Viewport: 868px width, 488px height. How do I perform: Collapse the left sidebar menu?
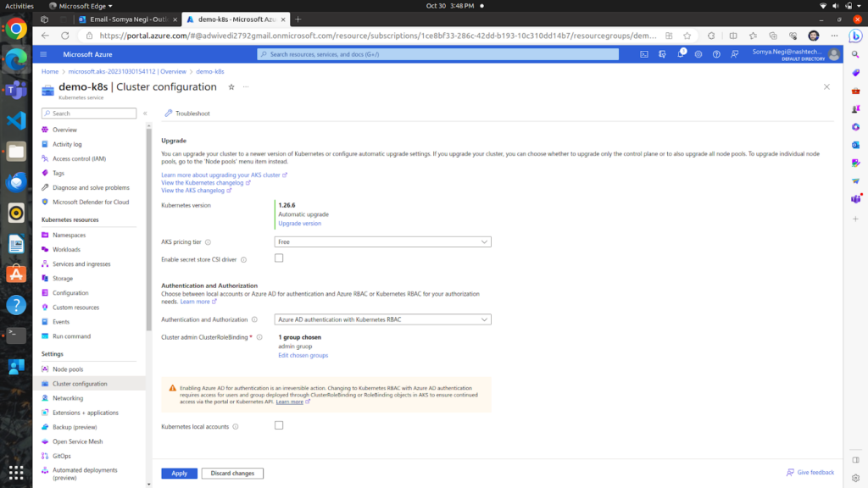pos(145,114)
